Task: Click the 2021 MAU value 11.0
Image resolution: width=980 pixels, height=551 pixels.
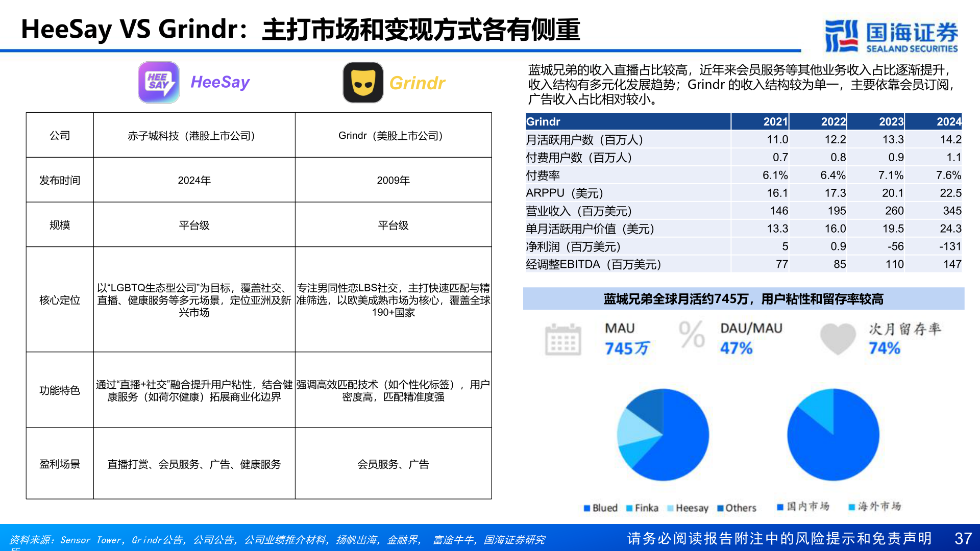Action: 777,139
